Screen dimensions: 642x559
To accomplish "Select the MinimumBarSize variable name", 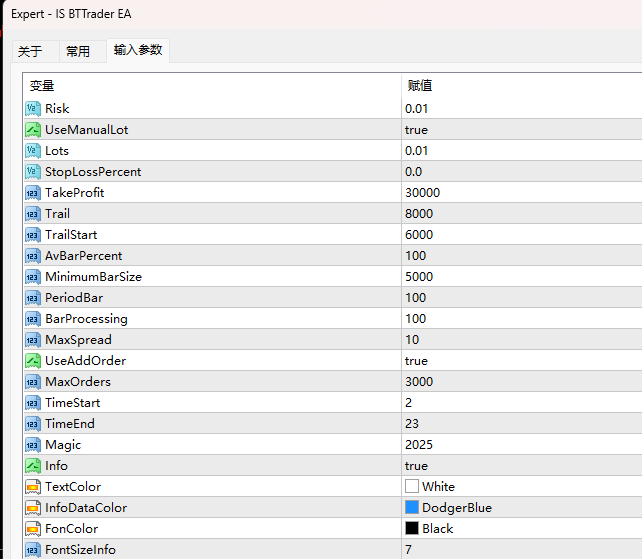I will click(x=93, y=277).
